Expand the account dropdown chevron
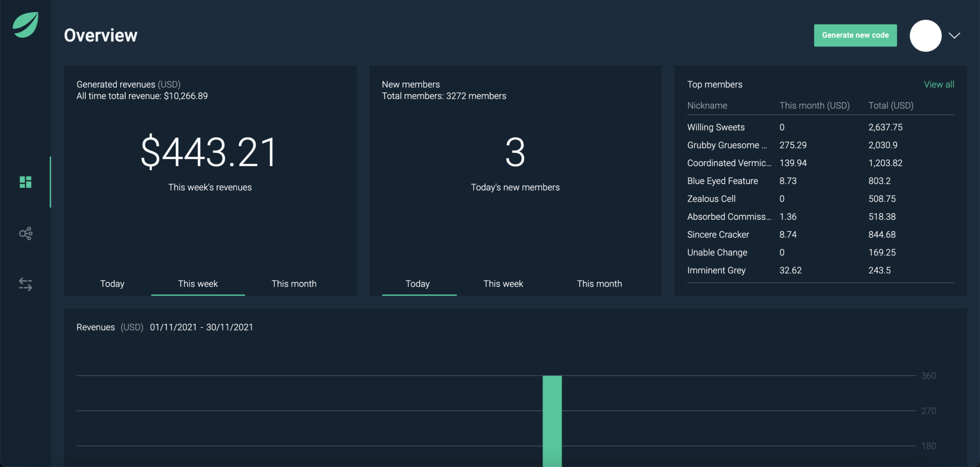The width and height of the screenshot is (980, 467). click(x=955, y=35)
